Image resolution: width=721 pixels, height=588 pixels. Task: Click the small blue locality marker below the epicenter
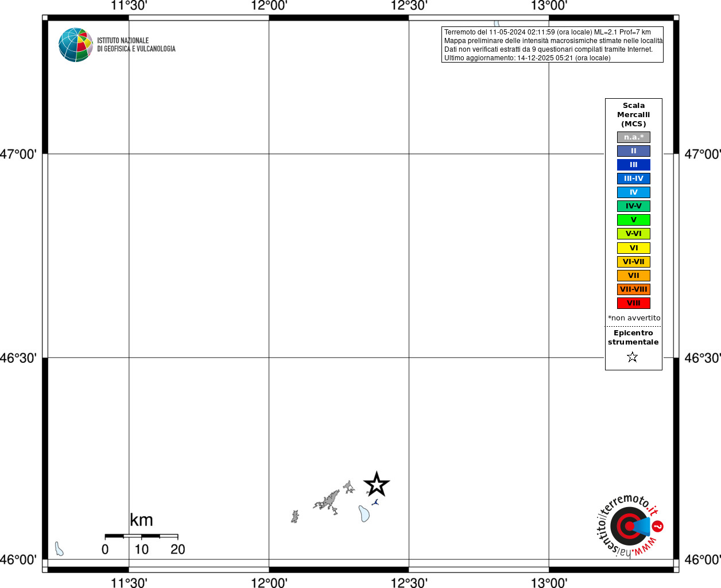(x=375, y=502)
